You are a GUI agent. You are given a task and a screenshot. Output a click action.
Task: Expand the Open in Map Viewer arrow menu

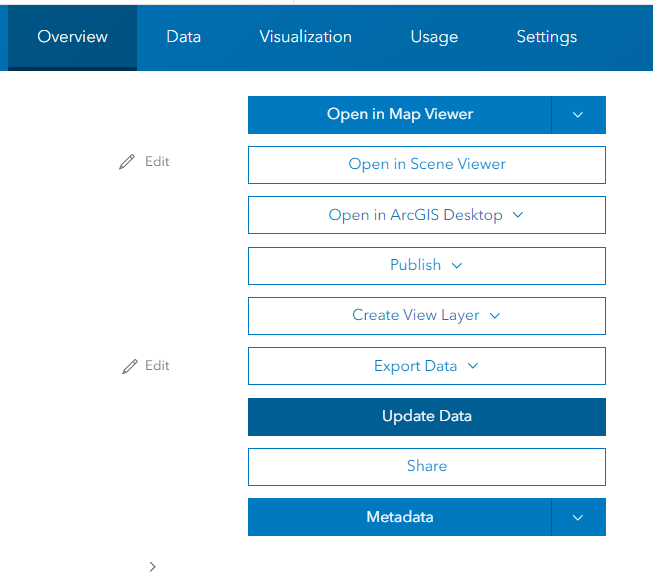click(578, 115)
